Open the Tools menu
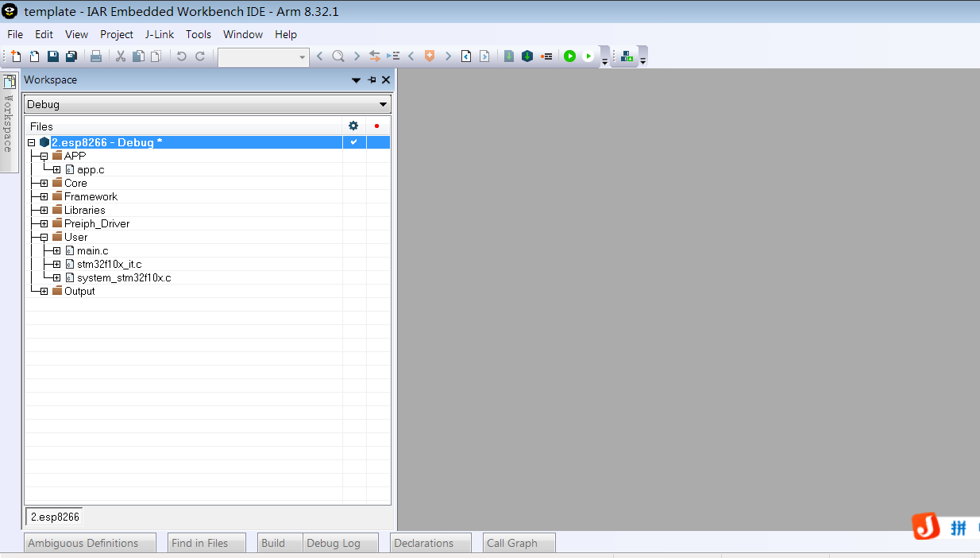Screen dimensions: 980x558 [x=199, y=34]
